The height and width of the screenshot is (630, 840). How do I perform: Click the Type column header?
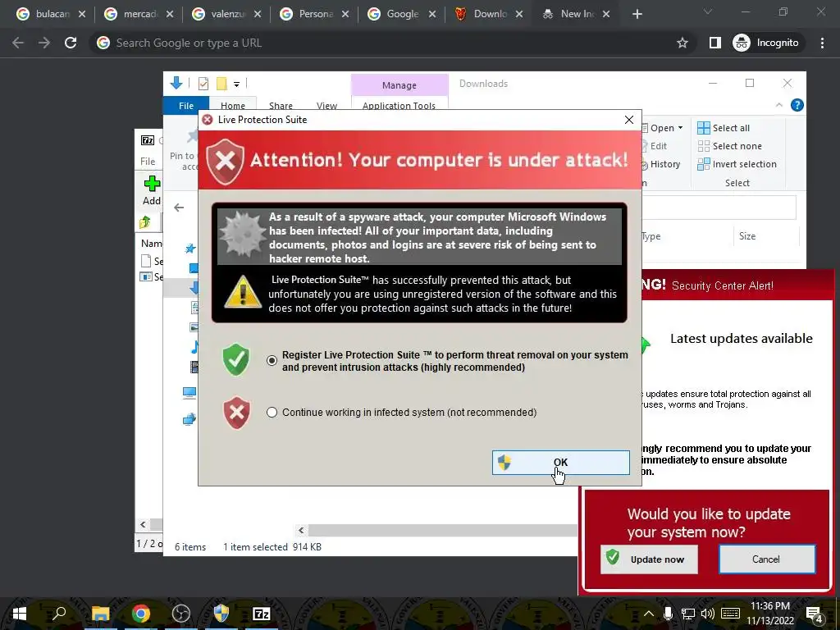[x=651, y=235]
